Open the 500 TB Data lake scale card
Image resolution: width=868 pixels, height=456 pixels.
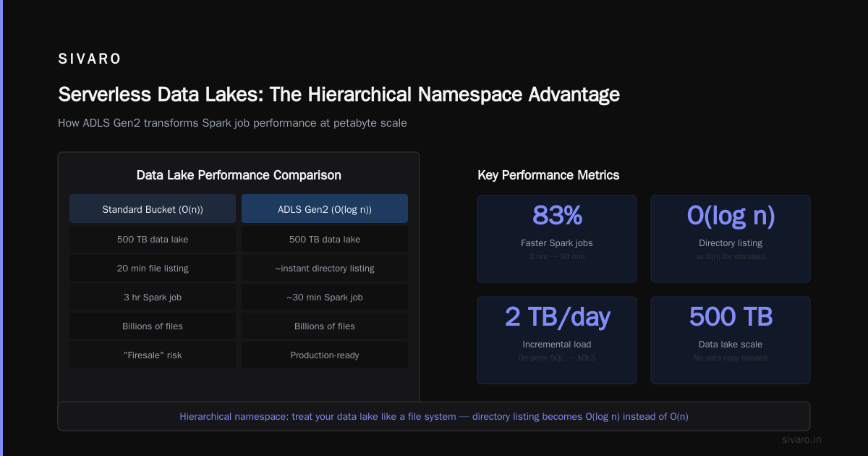point(731,340)
